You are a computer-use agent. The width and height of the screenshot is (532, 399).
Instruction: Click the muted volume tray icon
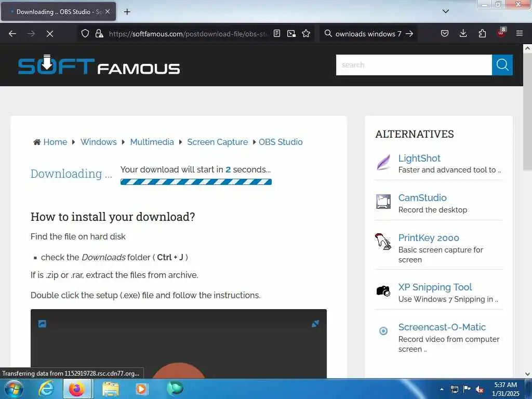click(480, 389)
